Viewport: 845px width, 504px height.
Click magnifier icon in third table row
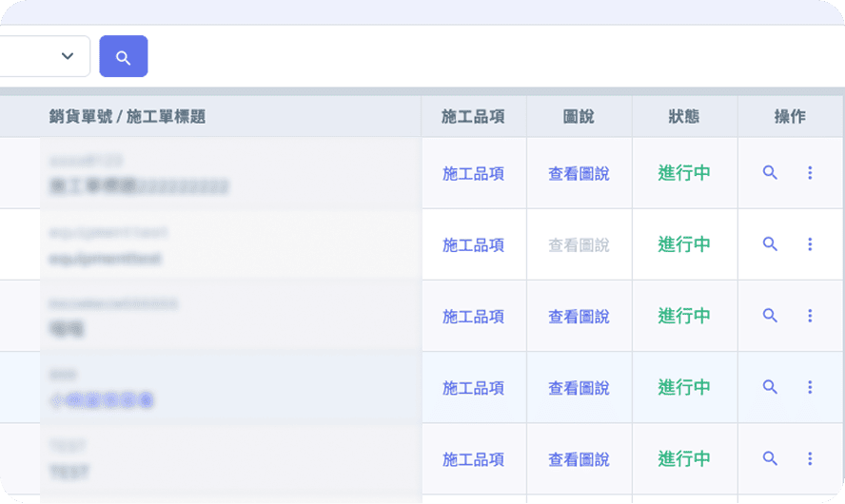(x=770, y=316)
